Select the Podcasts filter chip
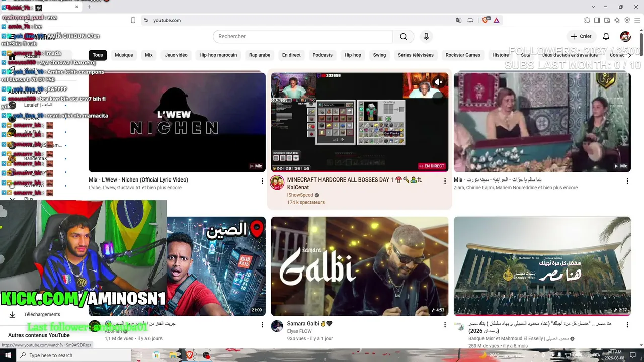This screenshot has height=362, width=644. 323,55
